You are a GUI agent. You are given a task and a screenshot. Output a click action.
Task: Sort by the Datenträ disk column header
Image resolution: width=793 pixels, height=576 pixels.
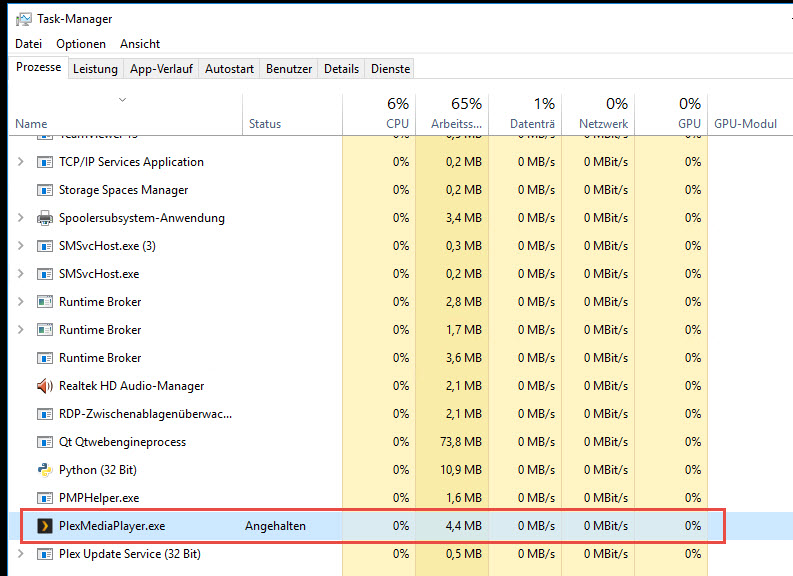click(525, 115)
